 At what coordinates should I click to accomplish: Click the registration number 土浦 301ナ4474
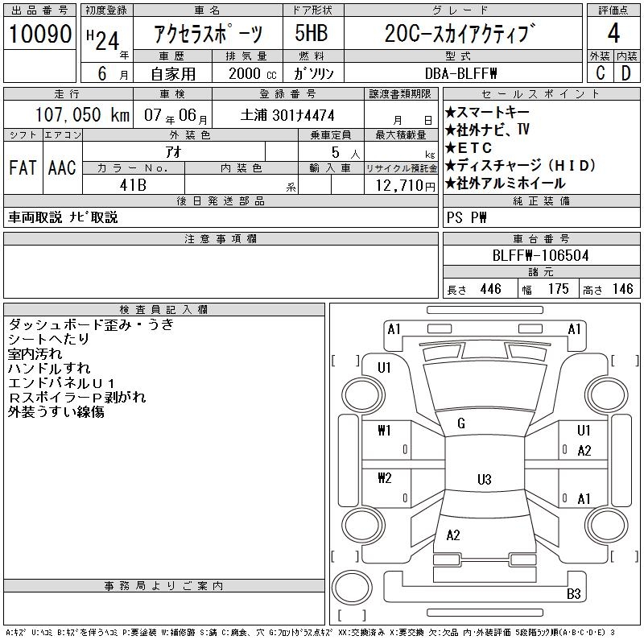tap(287, 115)
